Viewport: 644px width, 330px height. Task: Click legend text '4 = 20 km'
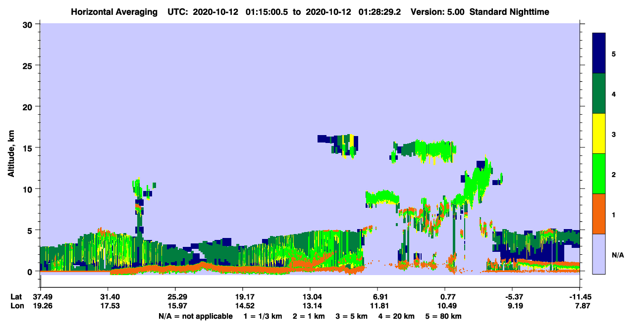pyautogui.click(x=397, y=316)
